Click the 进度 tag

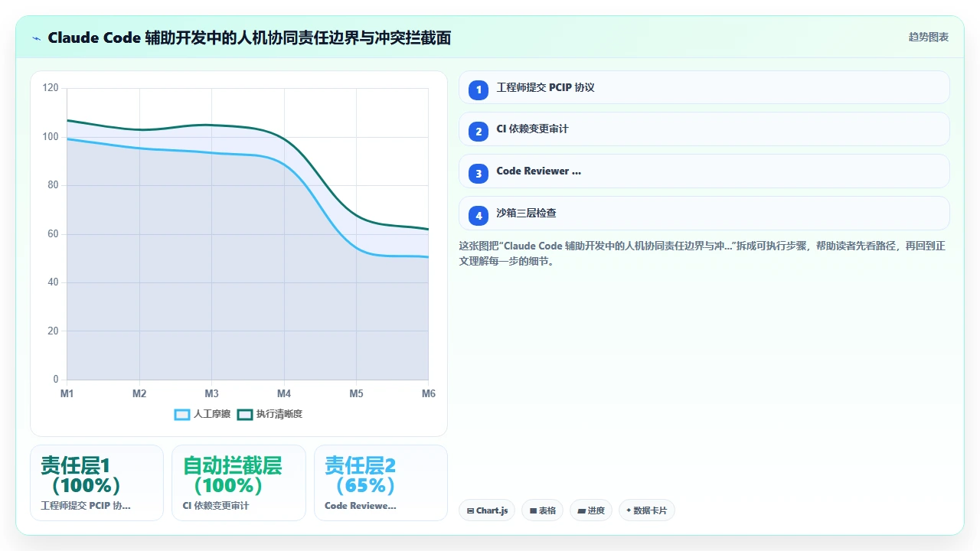pos(591,510)
